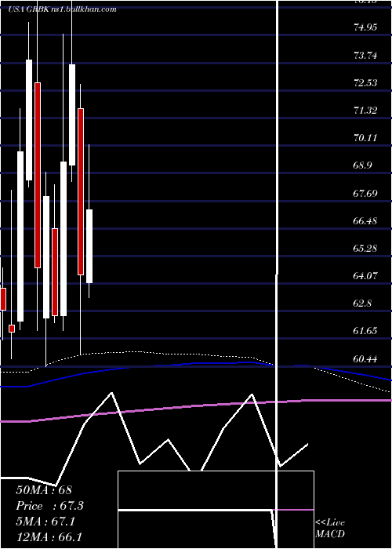
Task: Click the 62.8 price axis label
Action: [x=362, y=304]
